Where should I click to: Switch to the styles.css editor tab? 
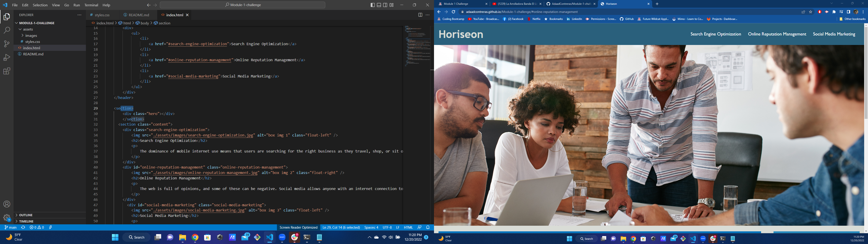point(102,15)
